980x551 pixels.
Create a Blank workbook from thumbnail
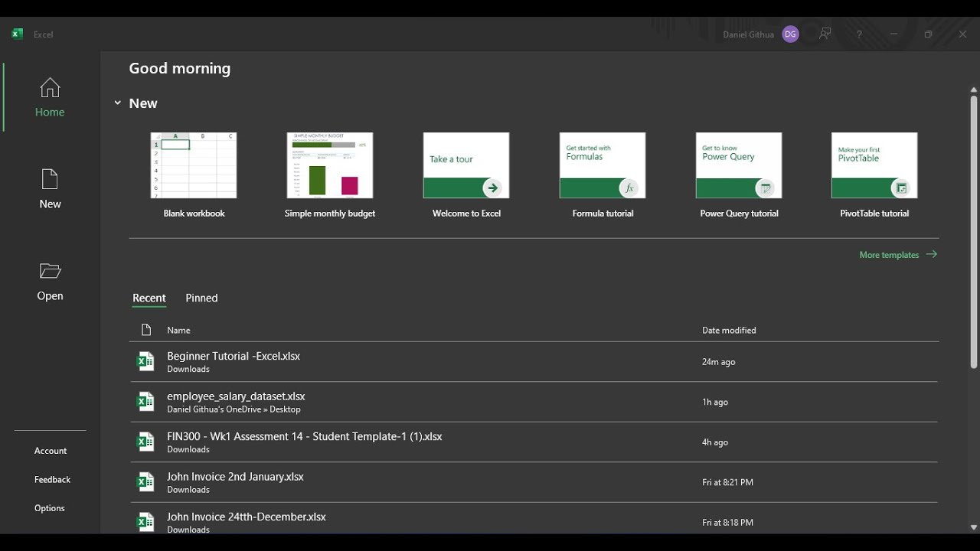coord(194,165)
